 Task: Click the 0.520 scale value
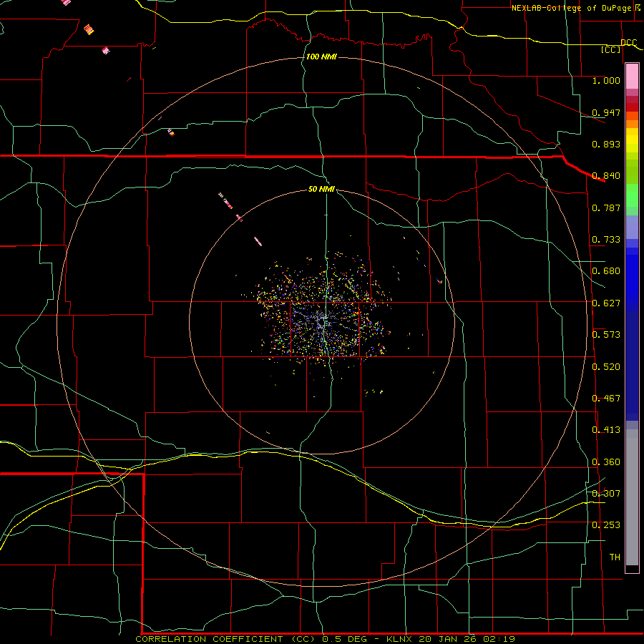(x=606, y=367)
